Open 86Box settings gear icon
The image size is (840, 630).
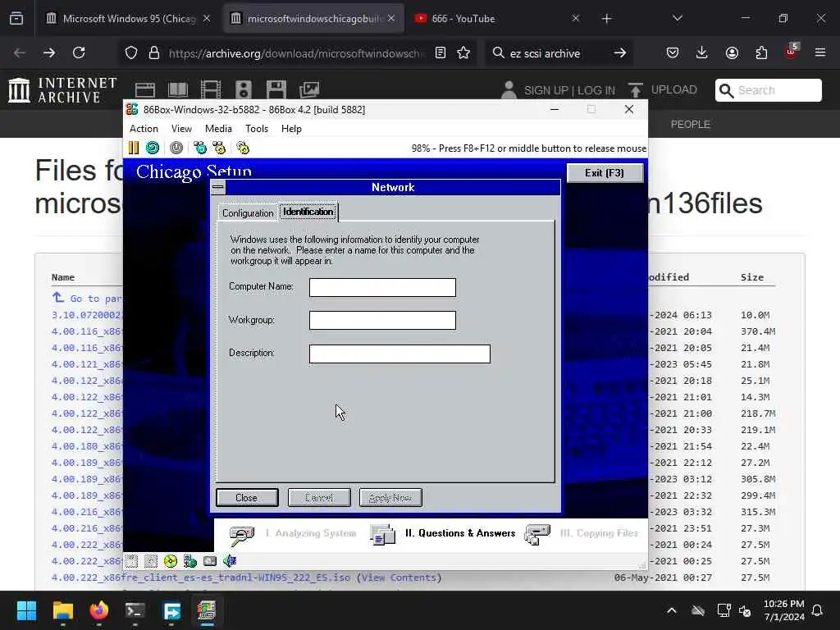[x=243, y=148]
